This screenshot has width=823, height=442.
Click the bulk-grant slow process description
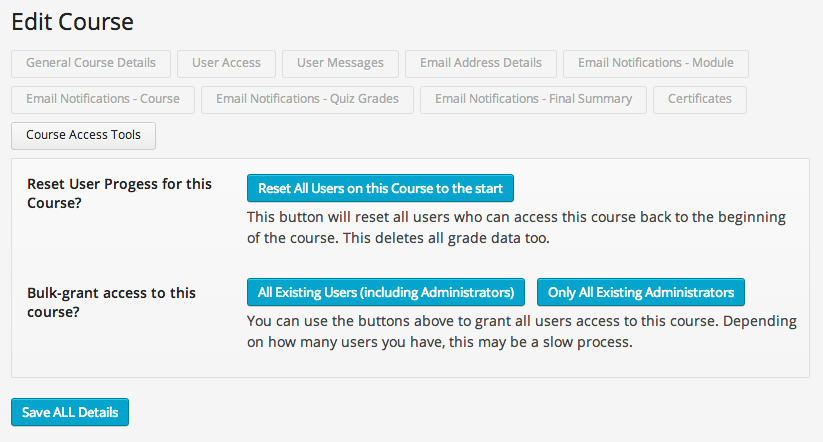521,332
